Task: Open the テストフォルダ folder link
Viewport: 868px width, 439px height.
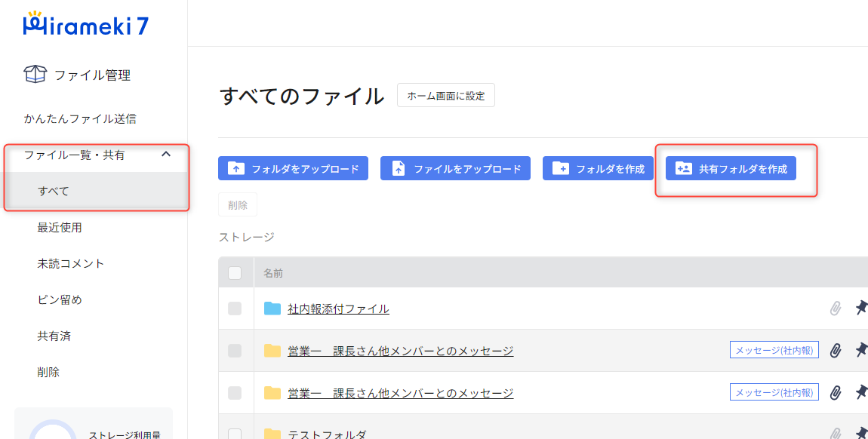Action: click(327, 434)
